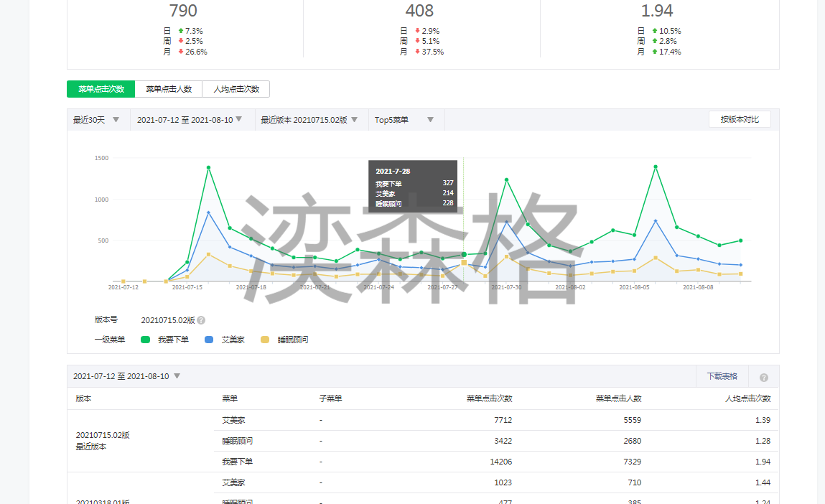Click the 子菜单 column header in the table

330,398
